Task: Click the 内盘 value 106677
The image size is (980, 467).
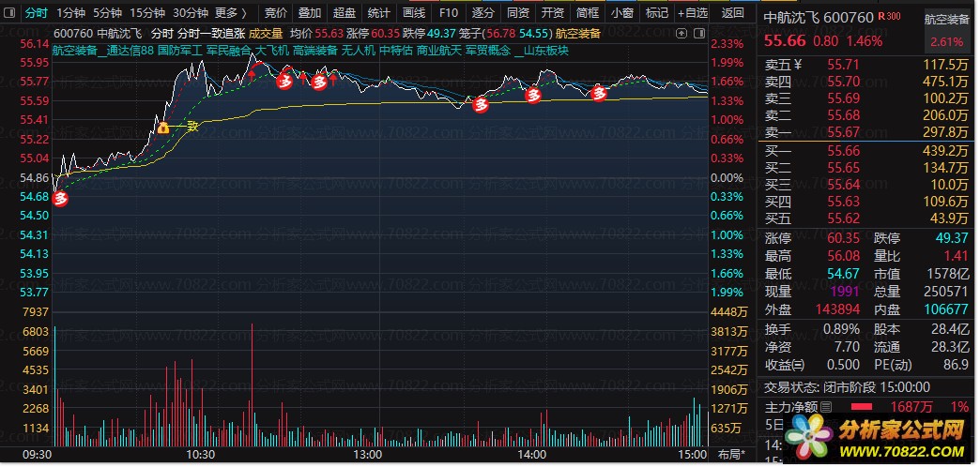Action: [945, 309]
